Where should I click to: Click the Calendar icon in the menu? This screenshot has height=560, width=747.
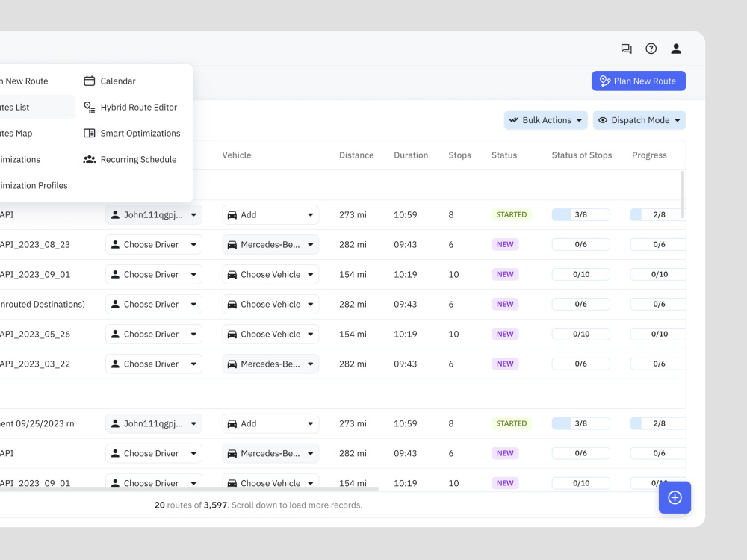89,81
